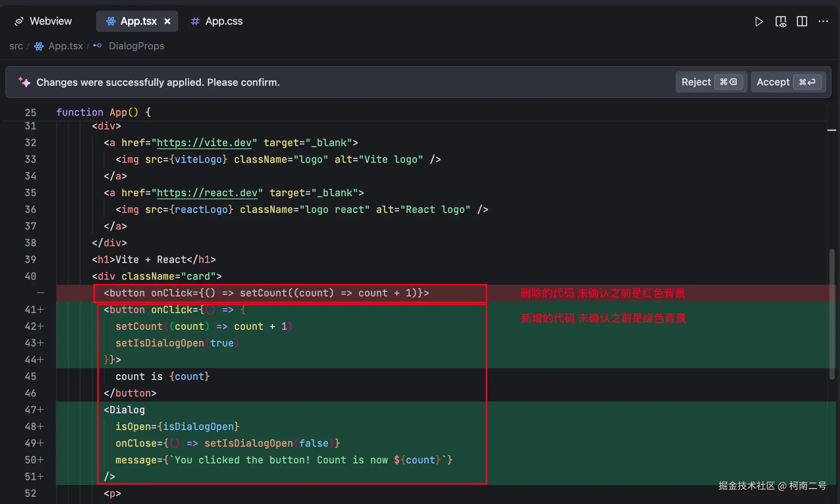Click the AI sparkle icon in banner
840x504 pixels.
pos(24,82)
